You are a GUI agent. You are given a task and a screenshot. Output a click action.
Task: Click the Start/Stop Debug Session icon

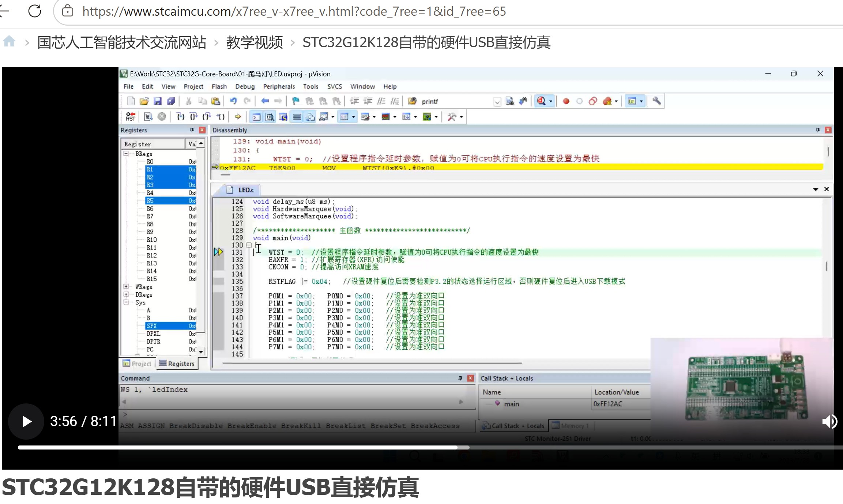(x=542, y=101)
